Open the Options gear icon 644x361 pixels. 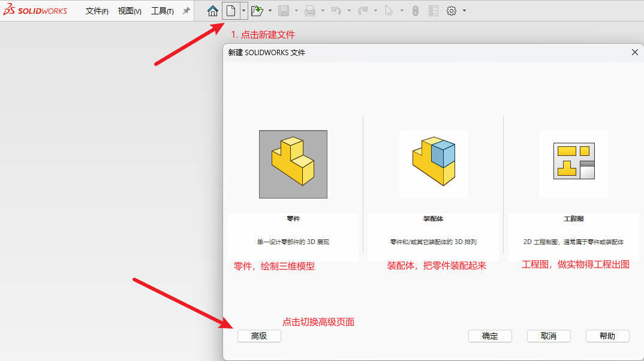[452, 11]
